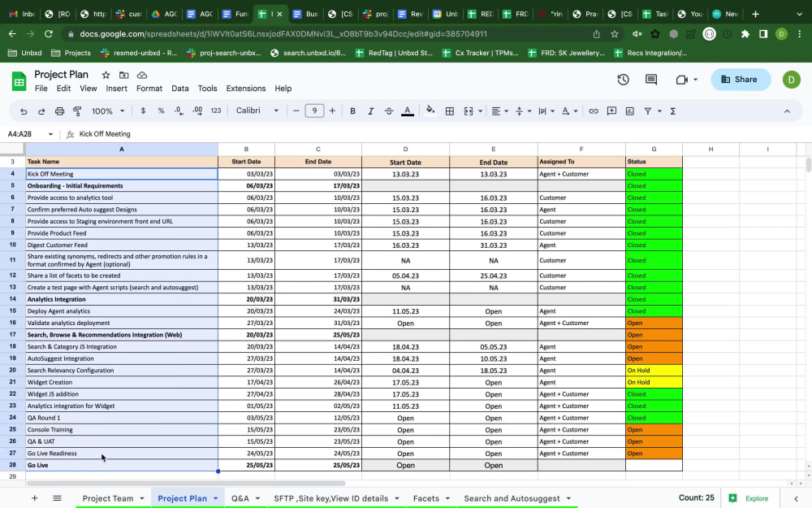
Task: Open the Format menu
Action: (x=149, y=89)
